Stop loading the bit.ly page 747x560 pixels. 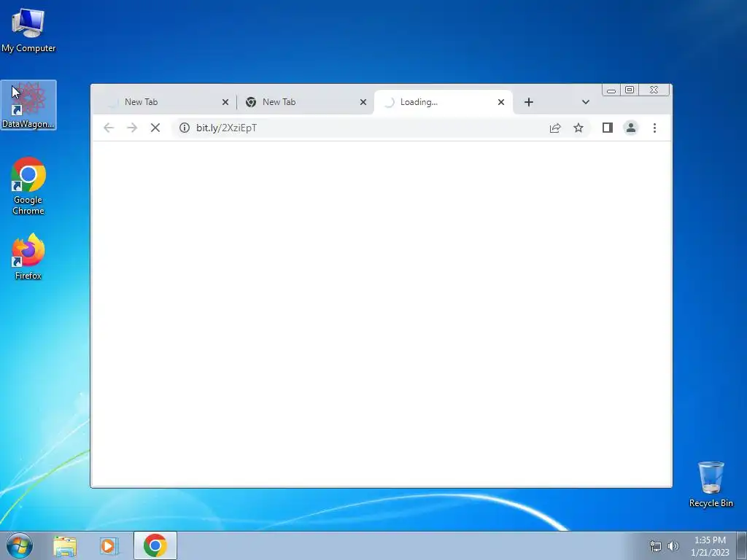[x=155, y=128]
